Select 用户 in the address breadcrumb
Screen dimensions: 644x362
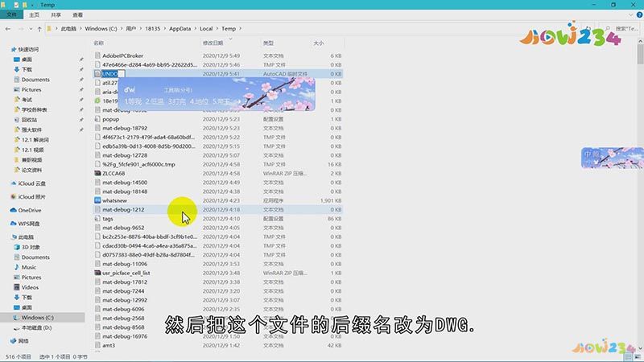130,29
